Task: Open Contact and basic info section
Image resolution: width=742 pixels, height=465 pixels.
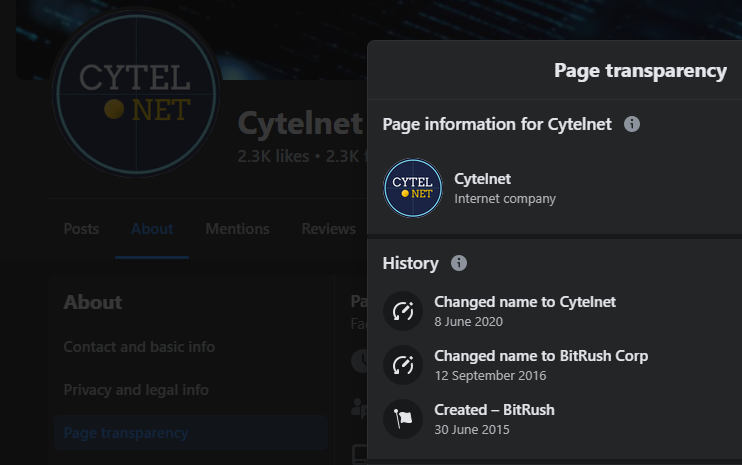Action: click(139, 347)
